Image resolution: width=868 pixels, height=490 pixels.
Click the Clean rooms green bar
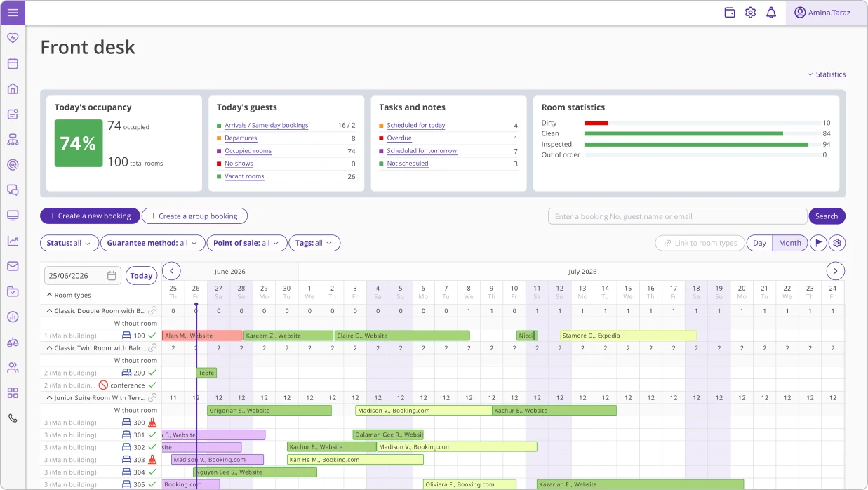(683, 133)
